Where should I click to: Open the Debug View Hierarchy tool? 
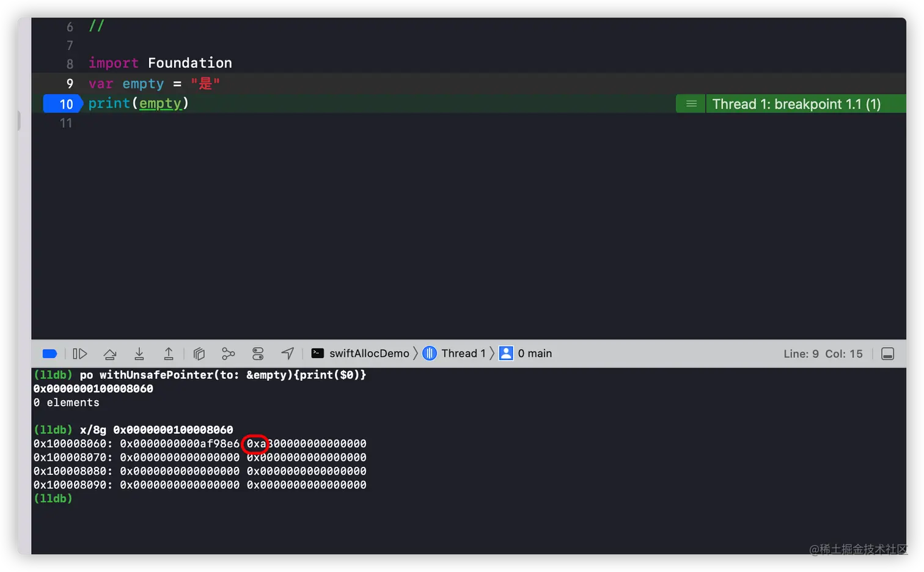pos(199,354)
